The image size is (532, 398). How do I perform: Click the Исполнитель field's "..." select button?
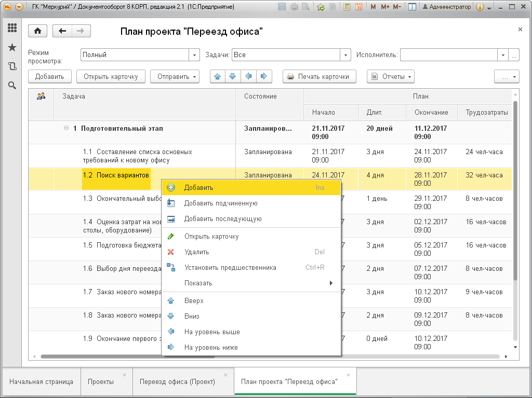point(514,55)
